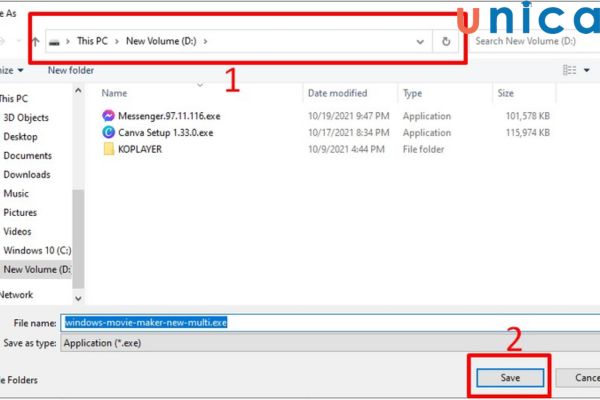Click the drive icon in address bar
The width and height of the screenshot is (600, 400).
(x=53, y=42)
